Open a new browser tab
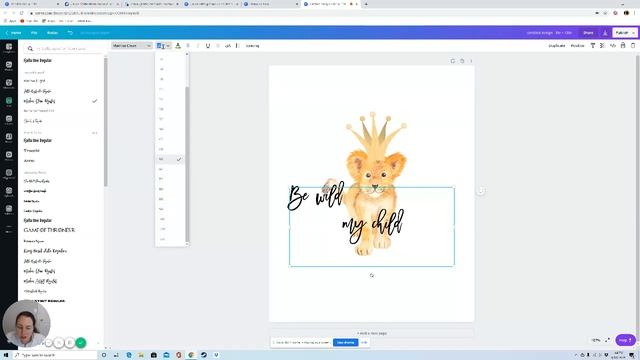 (366, 4)
